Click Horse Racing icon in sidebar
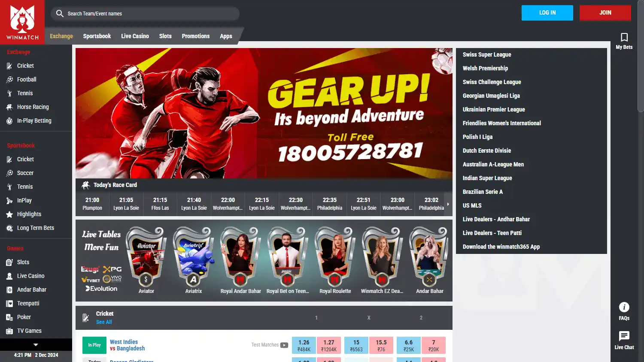Image resolution: width=644 pixels, height=362 pixels. tap(9, 107)
